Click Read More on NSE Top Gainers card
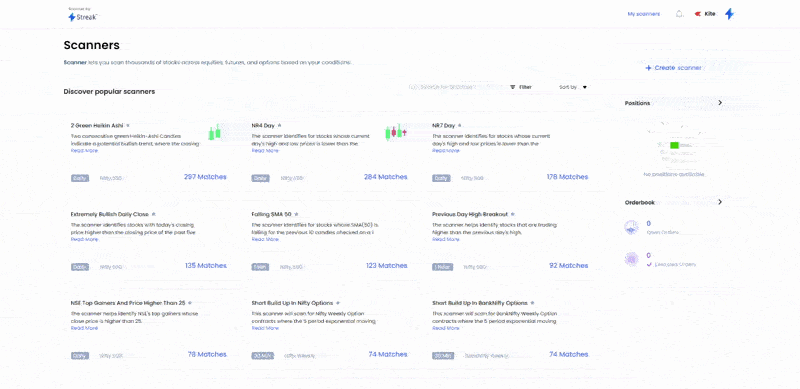800x389 pixels. 84,328
